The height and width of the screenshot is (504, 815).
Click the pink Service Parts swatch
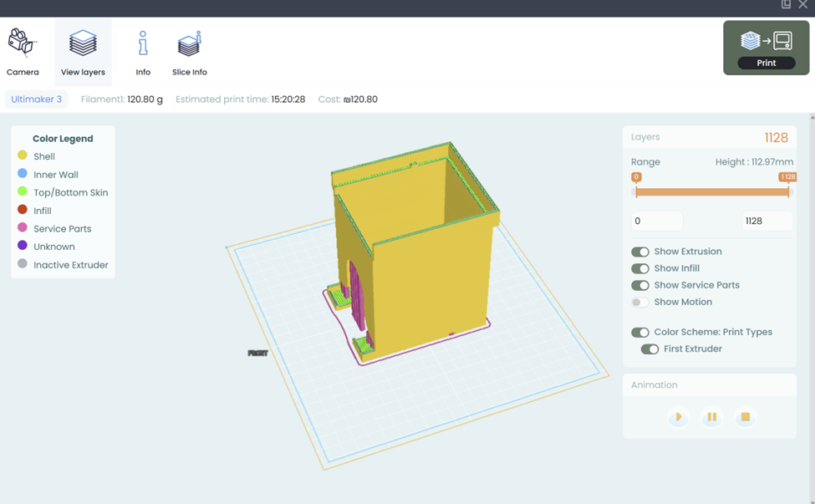[x=23, y=227]
